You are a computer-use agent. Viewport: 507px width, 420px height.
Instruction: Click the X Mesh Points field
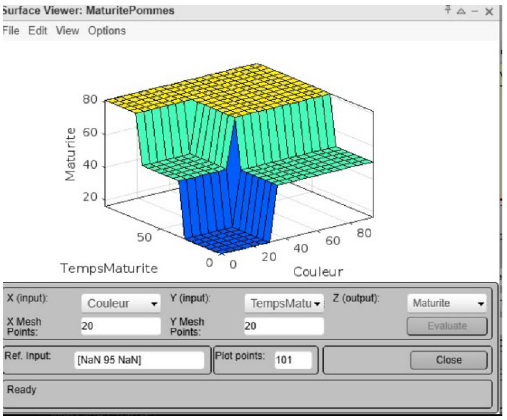[x=121, y=326]
